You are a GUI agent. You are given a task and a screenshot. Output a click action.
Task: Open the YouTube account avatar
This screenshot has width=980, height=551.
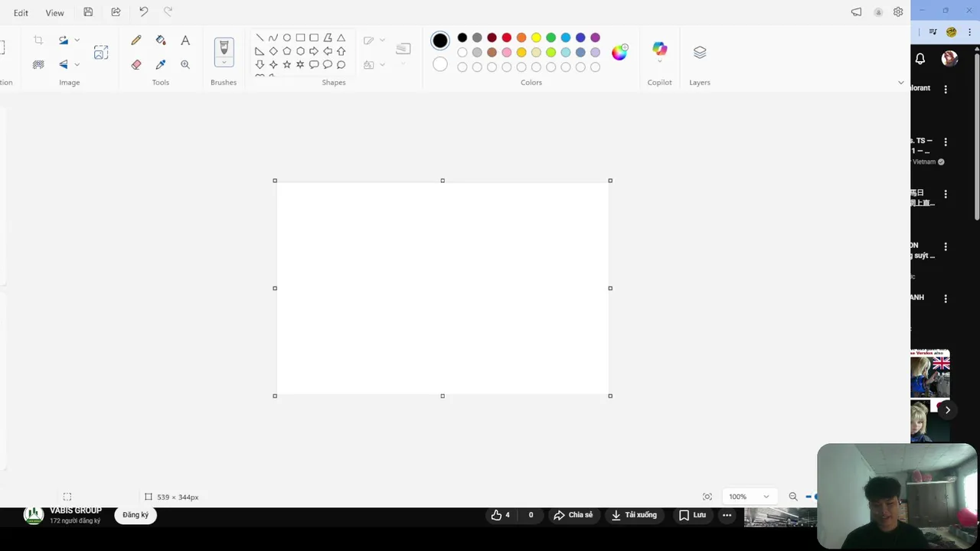point(949,59)
